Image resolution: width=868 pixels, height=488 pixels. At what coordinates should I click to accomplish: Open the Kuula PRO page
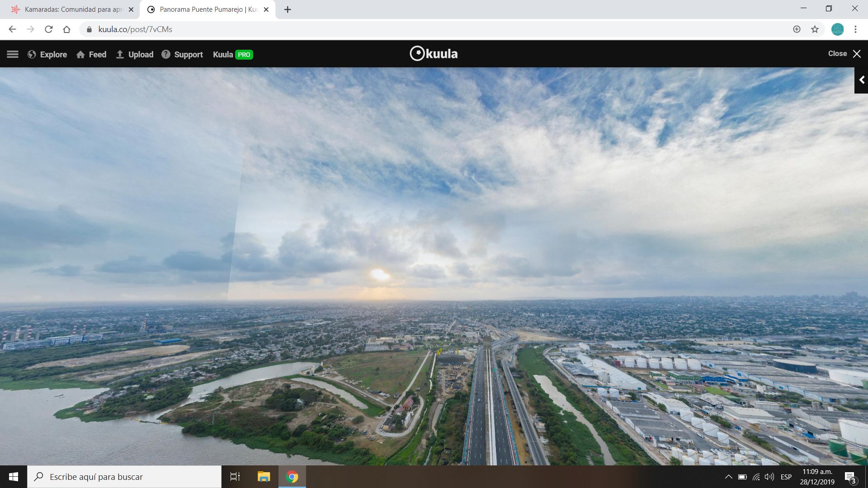coord(233,54)
